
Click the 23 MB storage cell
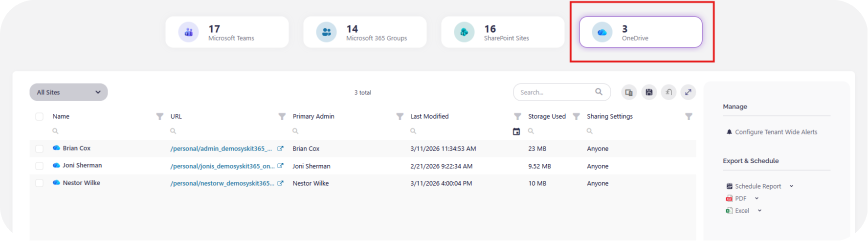click(537, 149)
